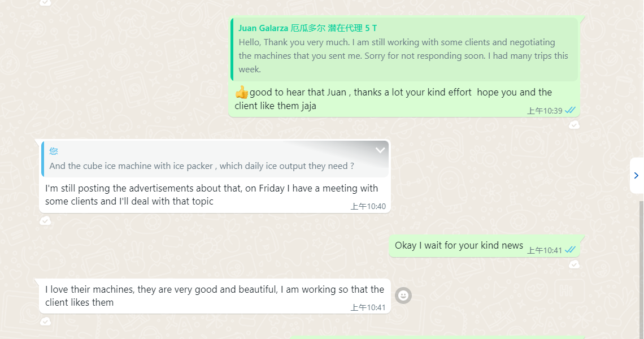644x339 pixels.
Task: Click the check bubble icon at the top-left of the chat
Action: [x=45, y=2]
